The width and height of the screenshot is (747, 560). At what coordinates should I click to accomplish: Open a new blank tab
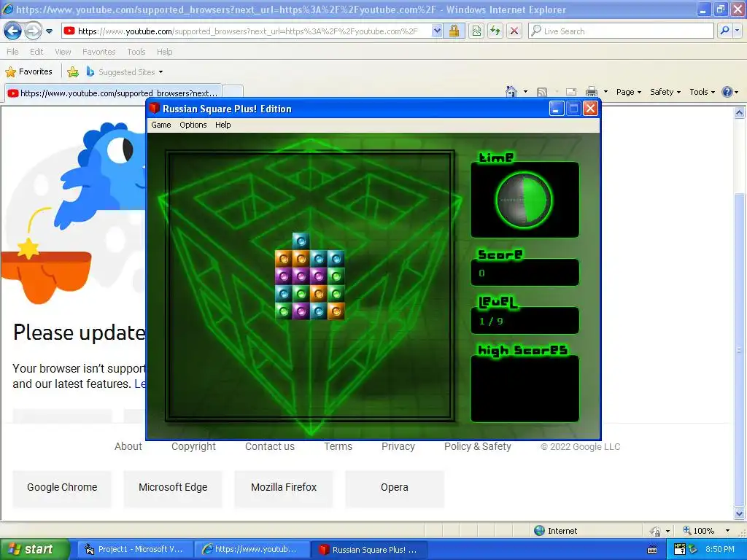(233, 91)
